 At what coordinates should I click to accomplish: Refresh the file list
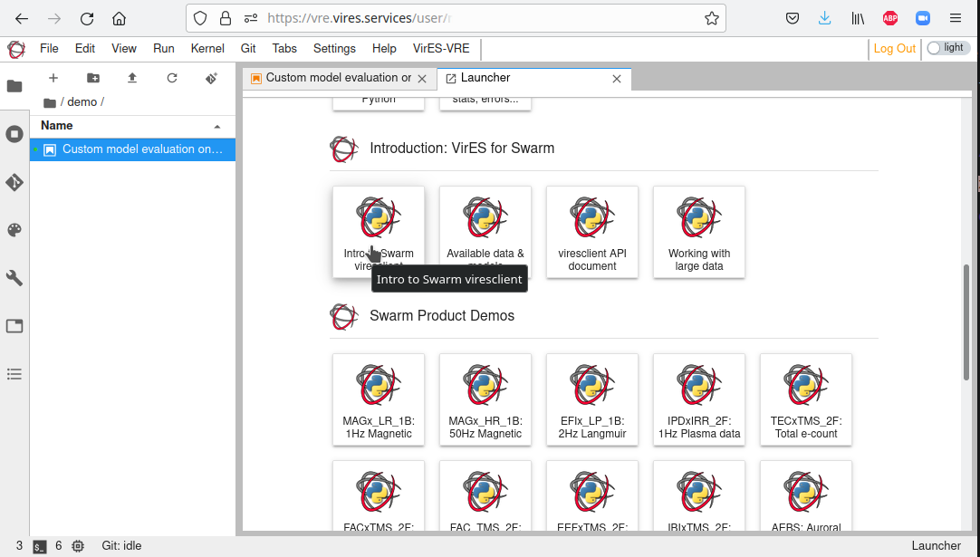pyautogui.click(x=172, y=78)
